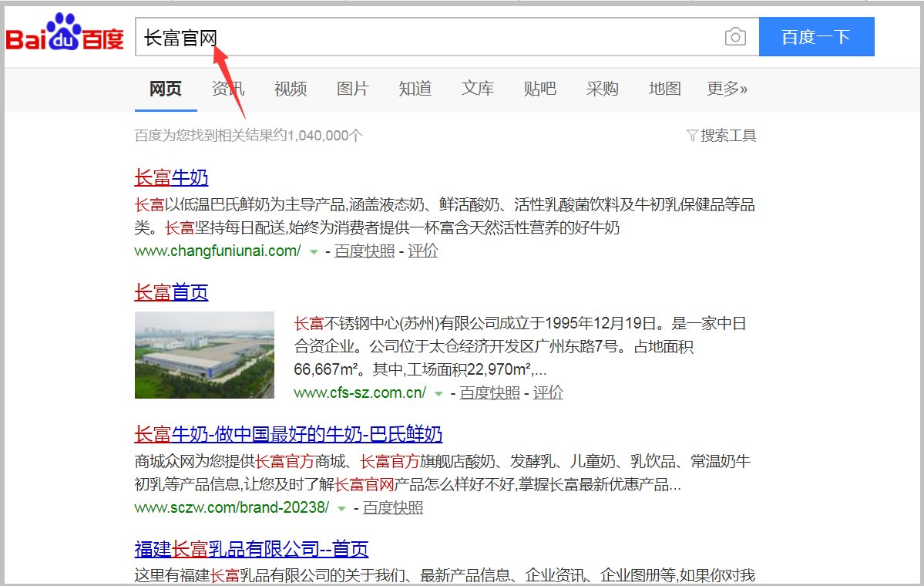View 百度快照 of the first result

pyautogui.click(x=364, y=251)
